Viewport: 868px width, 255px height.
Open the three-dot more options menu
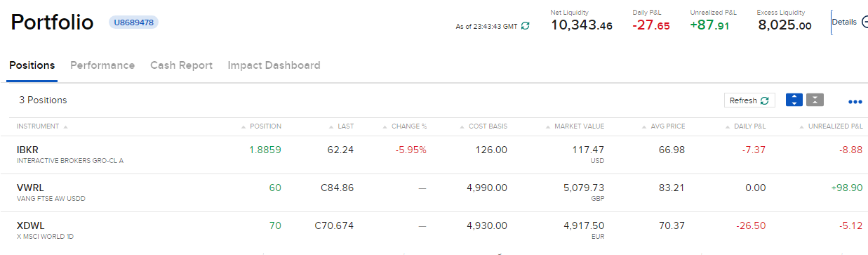click(x=855, y=102)
